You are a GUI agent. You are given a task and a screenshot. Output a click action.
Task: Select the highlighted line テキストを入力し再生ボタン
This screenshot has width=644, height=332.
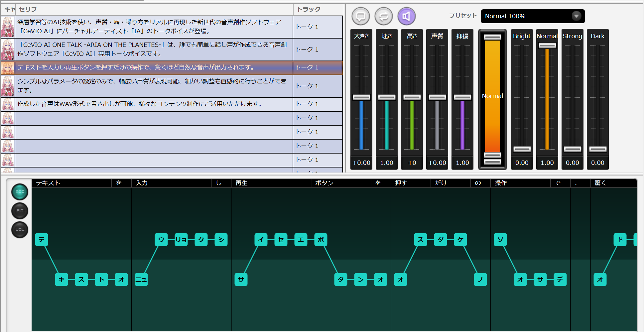154,68
